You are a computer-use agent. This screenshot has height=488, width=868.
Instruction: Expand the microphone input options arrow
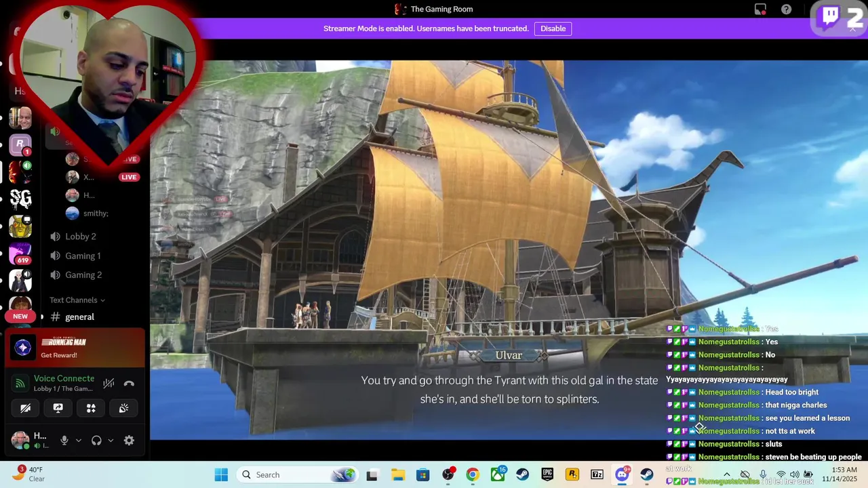tap(78, 441)
